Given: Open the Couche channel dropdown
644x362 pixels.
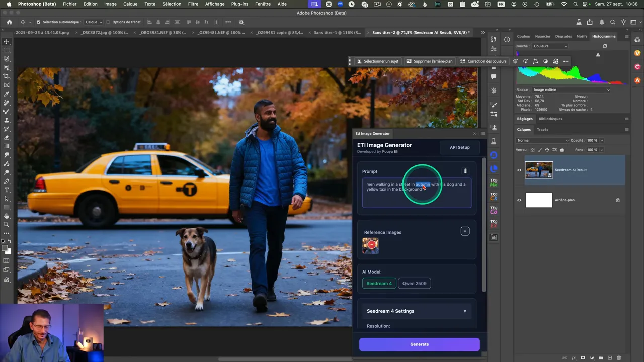Looking at the screenshot, I should [x=550, y=46].
